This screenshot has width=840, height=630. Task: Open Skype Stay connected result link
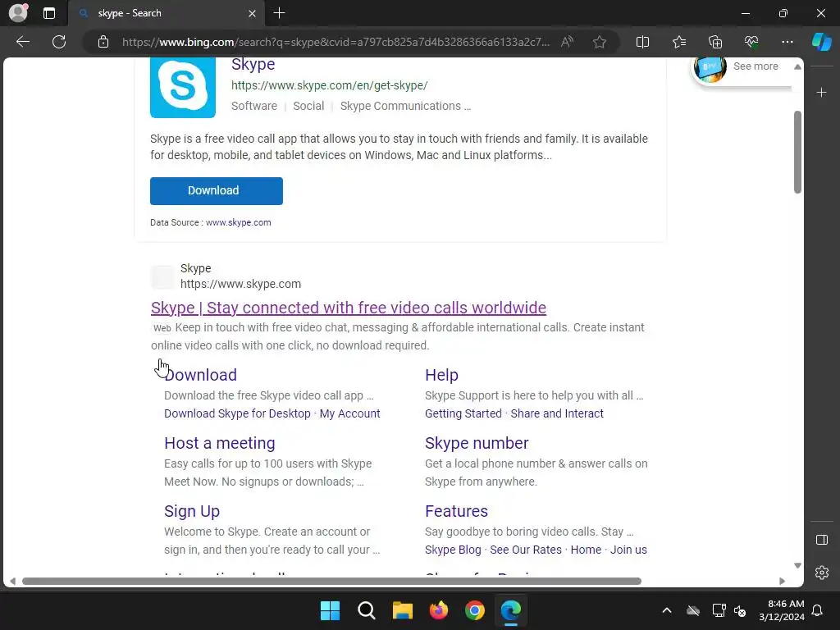coord(348,308)
